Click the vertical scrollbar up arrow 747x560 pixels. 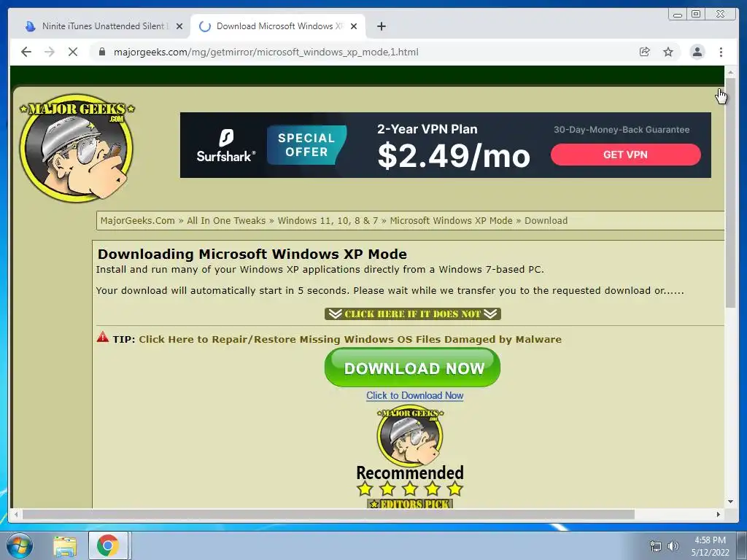(x=730, y=72)
